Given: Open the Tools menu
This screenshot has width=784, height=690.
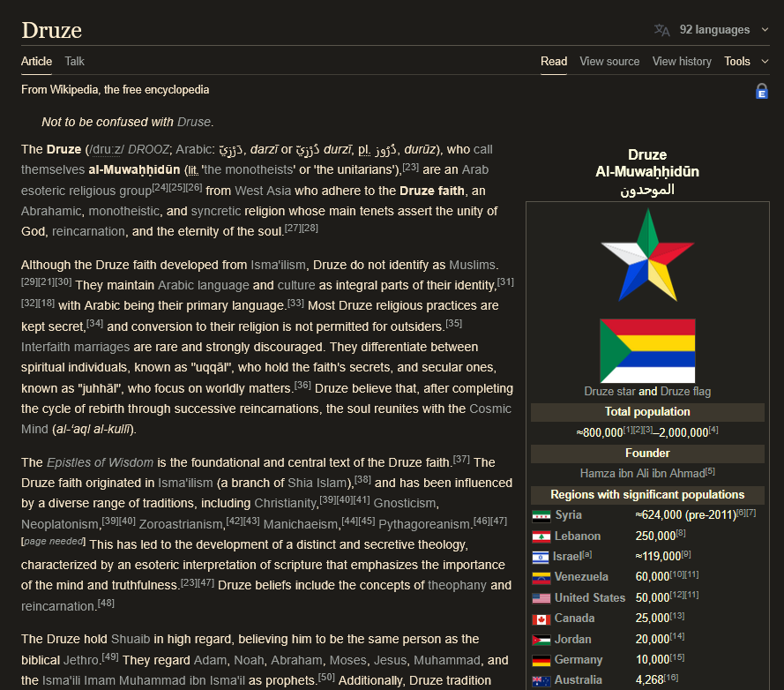Looking at the screenshot, I should 737,62.
